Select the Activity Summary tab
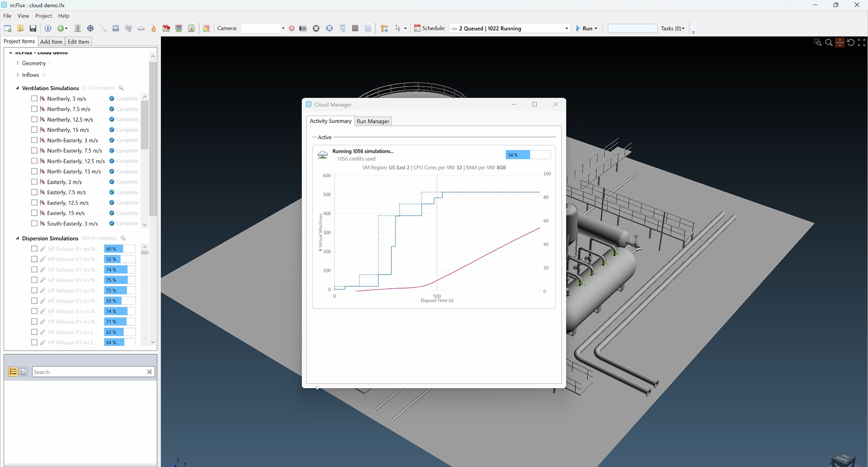Screen dimensions: 868x467 point(330,121)
